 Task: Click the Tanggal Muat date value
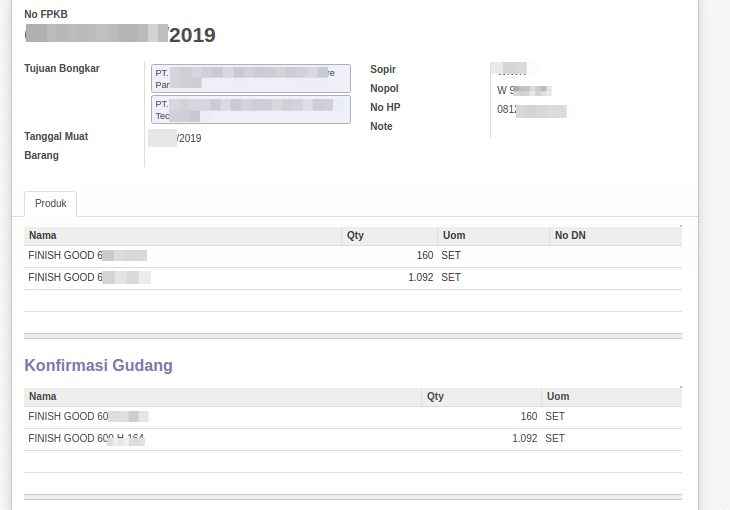pyautogui.click(x=176, y=138)
